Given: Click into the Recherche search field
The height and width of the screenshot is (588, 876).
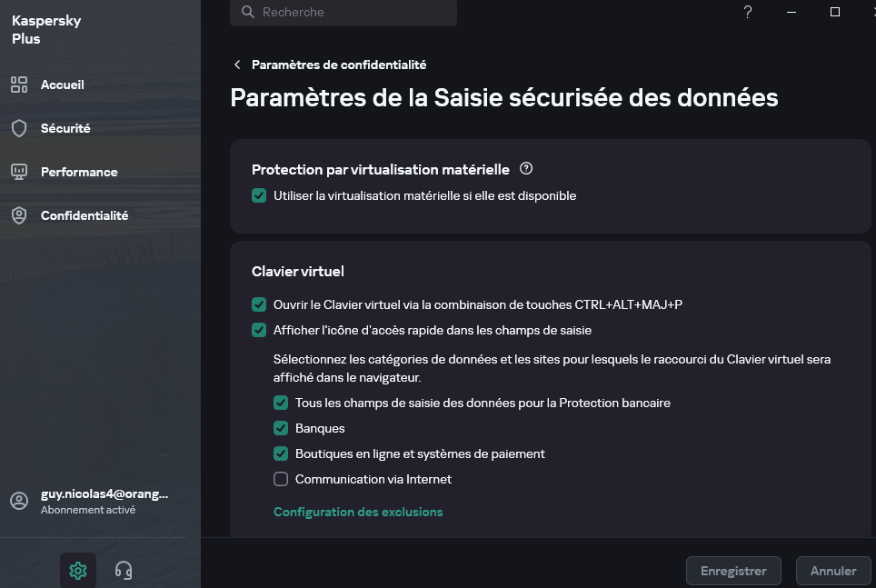Looking at the screenshot, I should (x=354, y=13).
